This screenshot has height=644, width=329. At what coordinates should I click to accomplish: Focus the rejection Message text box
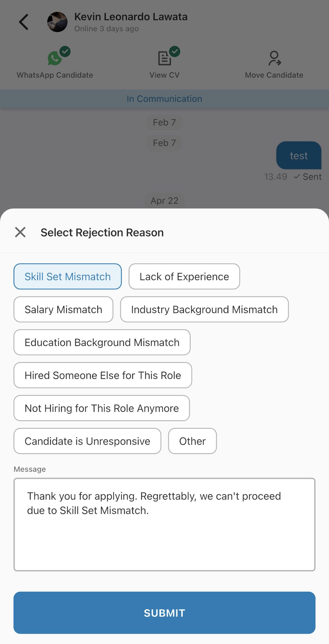point(164,524)
